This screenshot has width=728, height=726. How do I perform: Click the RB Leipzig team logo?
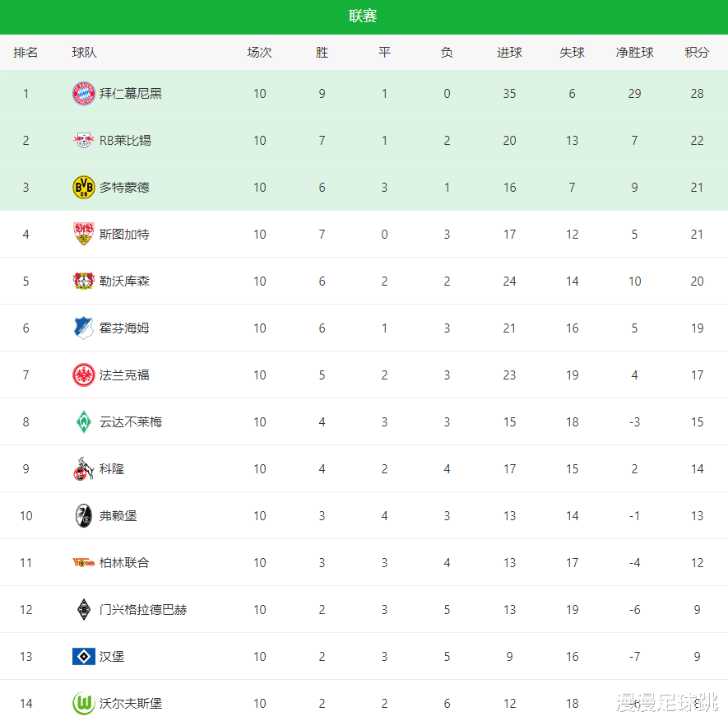pos(84,141)
